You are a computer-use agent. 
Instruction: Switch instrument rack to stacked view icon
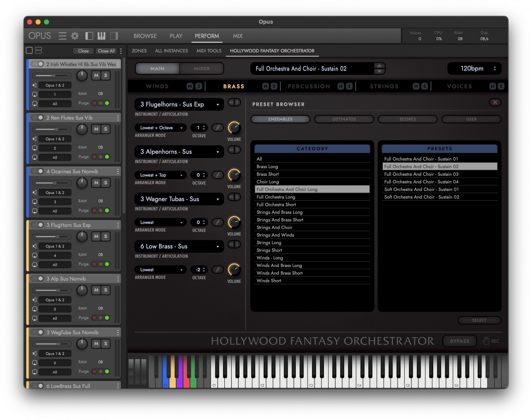(x=38, y=51)
